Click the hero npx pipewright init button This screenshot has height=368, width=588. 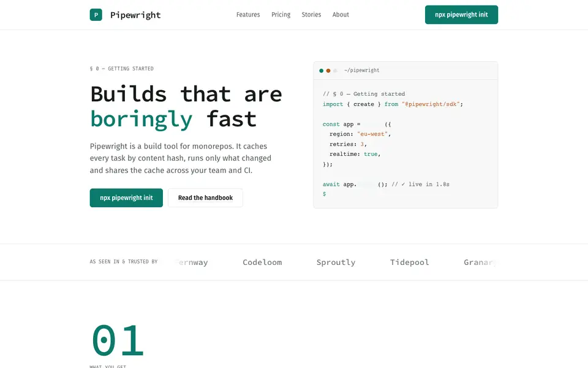(126, 198)
